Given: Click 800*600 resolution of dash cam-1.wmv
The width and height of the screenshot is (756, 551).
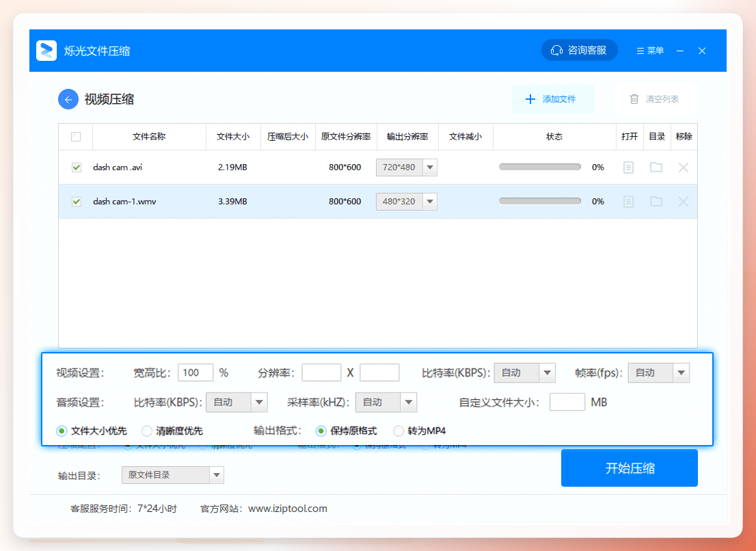Looking at the screenshot, I should pyautogui.click(x=345, y=202).
